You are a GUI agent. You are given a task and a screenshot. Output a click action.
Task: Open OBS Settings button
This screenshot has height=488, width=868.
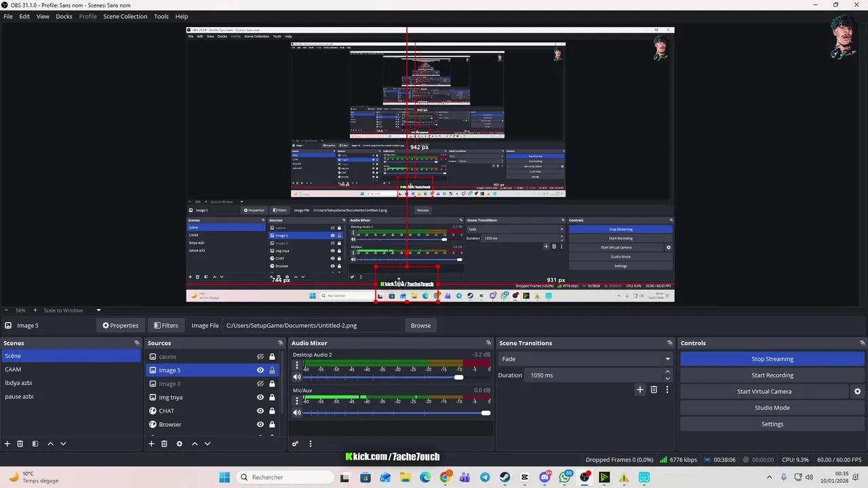[x=772, y=424]
